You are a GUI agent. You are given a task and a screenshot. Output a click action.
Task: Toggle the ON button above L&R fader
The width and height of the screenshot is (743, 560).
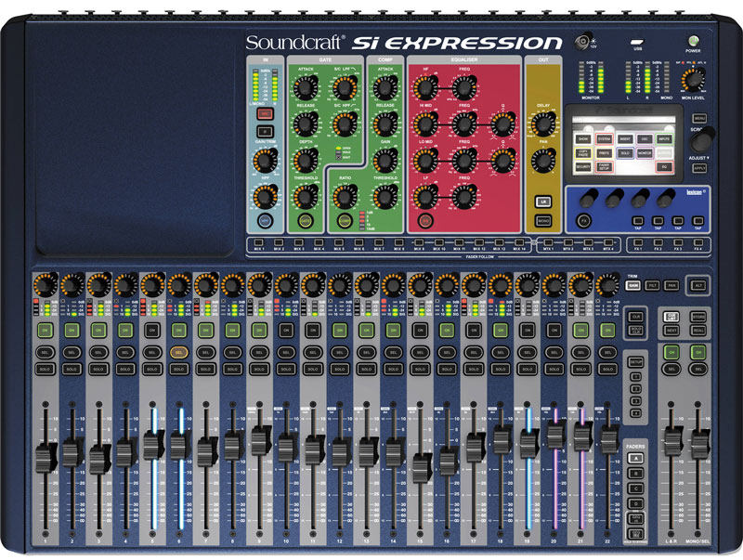pyautogui.click(x=670, y=352)
